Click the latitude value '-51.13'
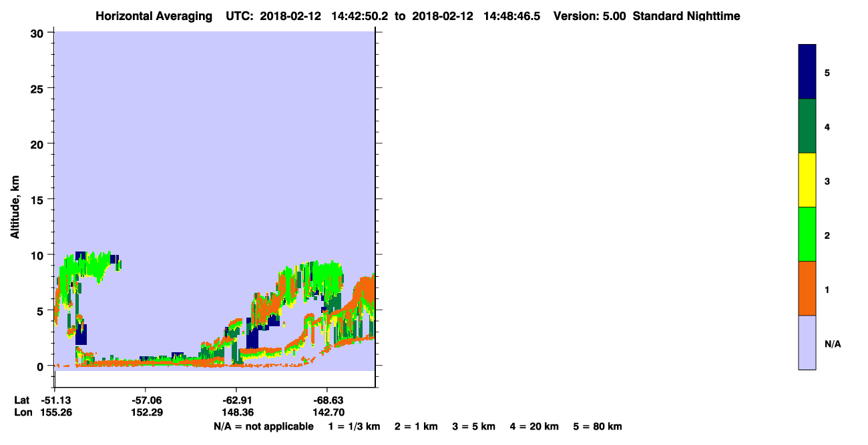The image size is (868, 445). tap(56, 400)
